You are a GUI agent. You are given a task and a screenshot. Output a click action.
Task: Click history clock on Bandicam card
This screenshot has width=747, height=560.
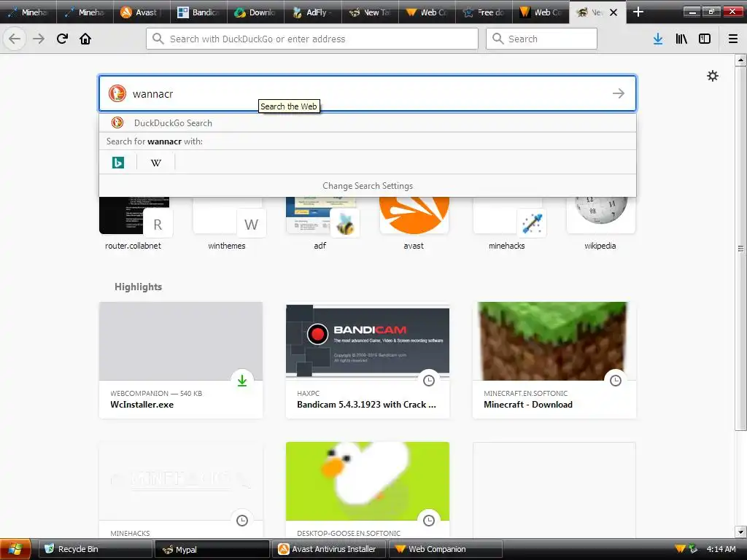[429, 381]
